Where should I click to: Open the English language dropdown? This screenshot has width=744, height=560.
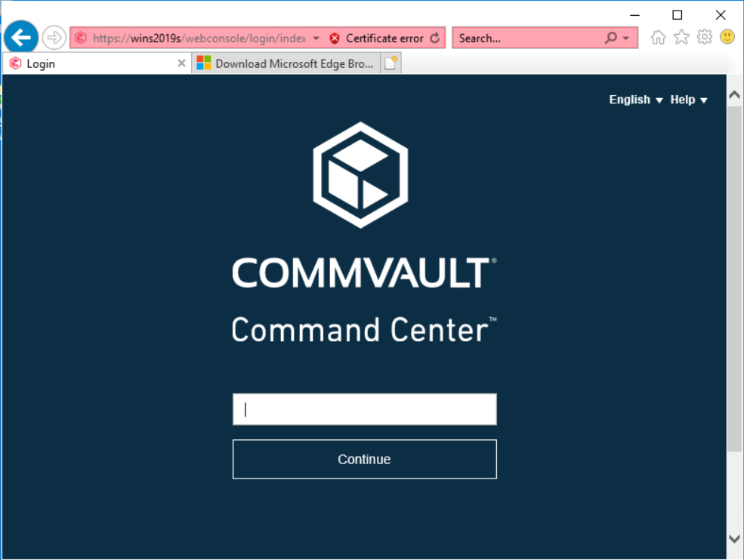click(x=636, y=100)
